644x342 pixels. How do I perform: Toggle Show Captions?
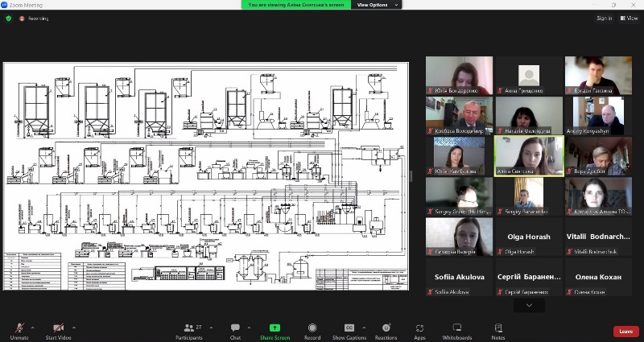pyautogui.click(x=349, y=331)
